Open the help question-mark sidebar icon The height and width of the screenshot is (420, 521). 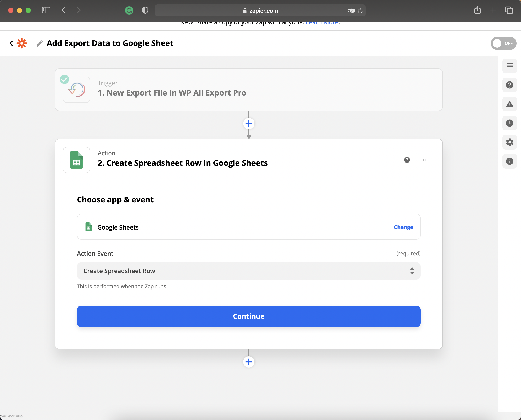509,85
